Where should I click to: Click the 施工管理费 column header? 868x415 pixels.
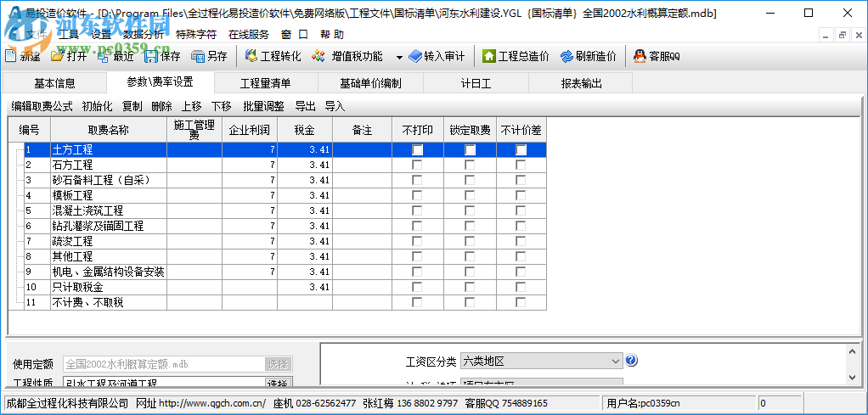pos(194,131)
